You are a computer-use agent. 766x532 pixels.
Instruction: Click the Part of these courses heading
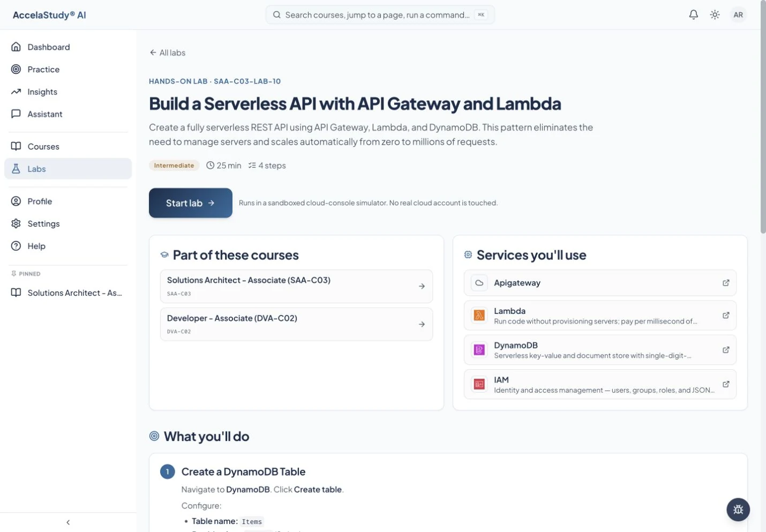pos(236,255)
